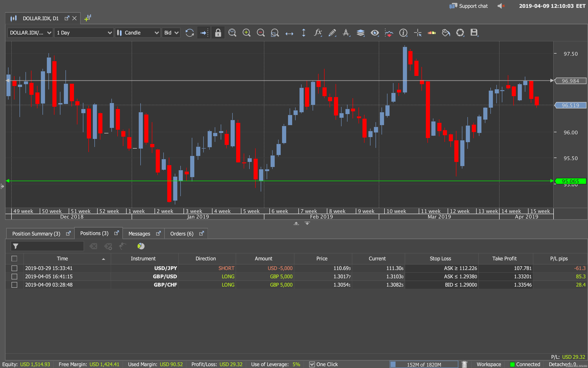Click the circular refresh template icon
Viewport: 588px width, 368px height.
[460, 33]
